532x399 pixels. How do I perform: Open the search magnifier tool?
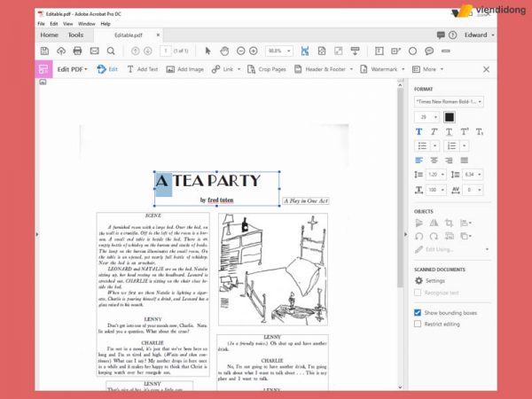pos(111,51)
